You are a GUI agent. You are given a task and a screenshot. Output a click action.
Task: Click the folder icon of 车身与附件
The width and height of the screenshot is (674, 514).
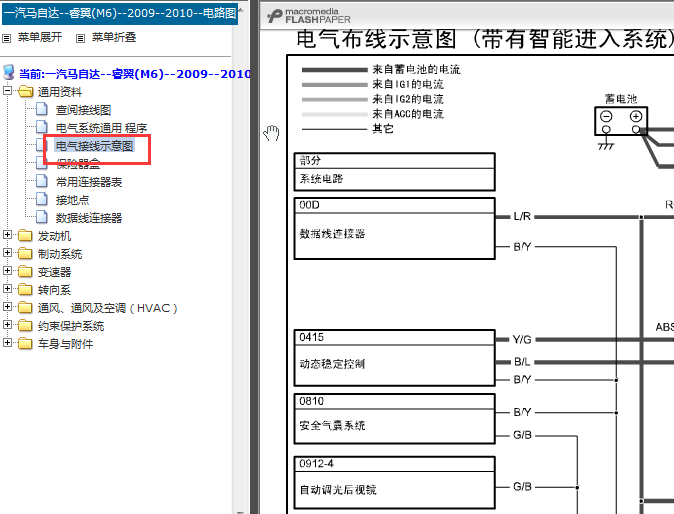25,344
